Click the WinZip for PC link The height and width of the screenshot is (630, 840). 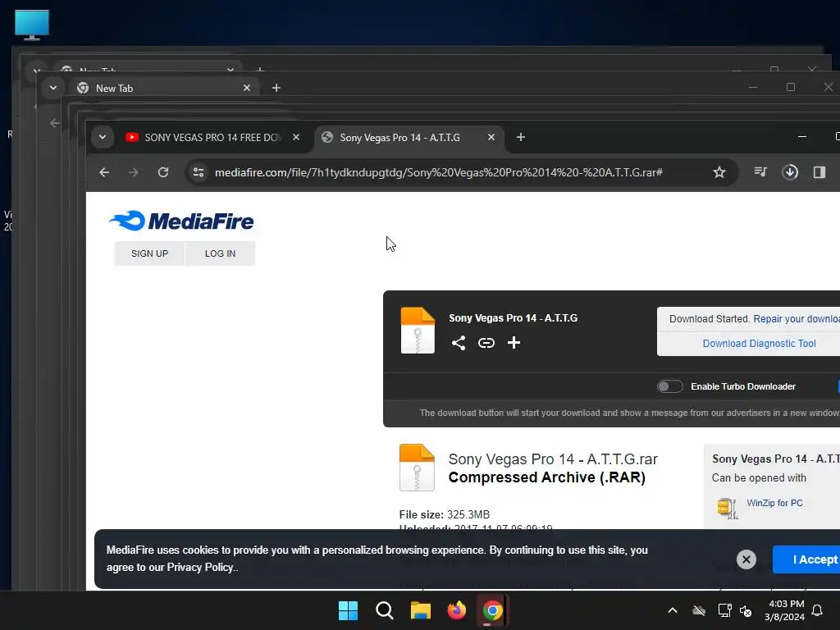coord(774,503)
